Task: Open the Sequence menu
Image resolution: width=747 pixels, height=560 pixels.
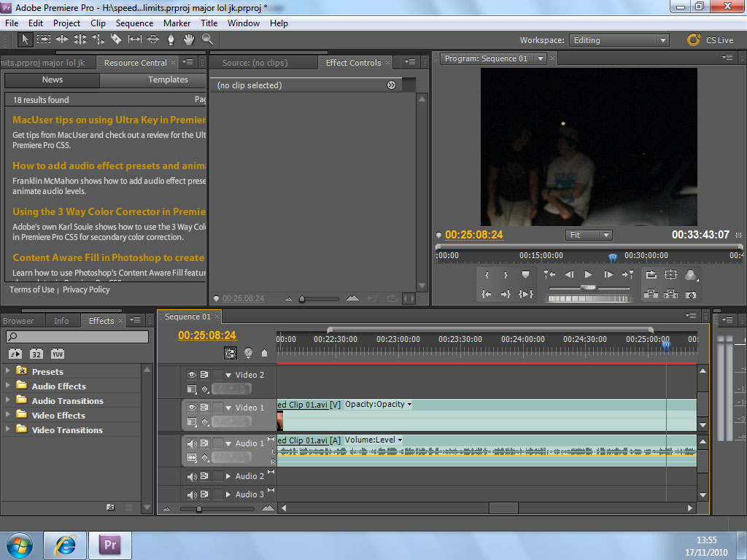Action: pos(134,23)
